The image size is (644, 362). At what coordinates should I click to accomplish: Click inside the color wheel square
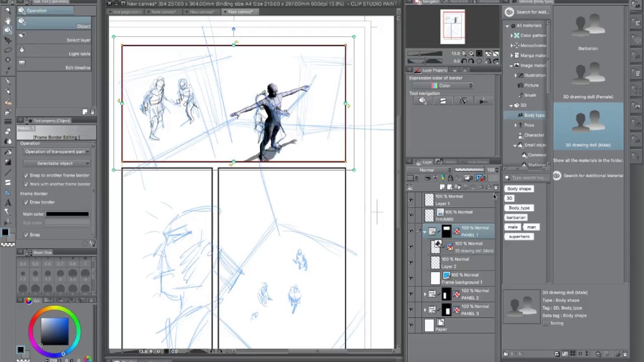(54, 331)
